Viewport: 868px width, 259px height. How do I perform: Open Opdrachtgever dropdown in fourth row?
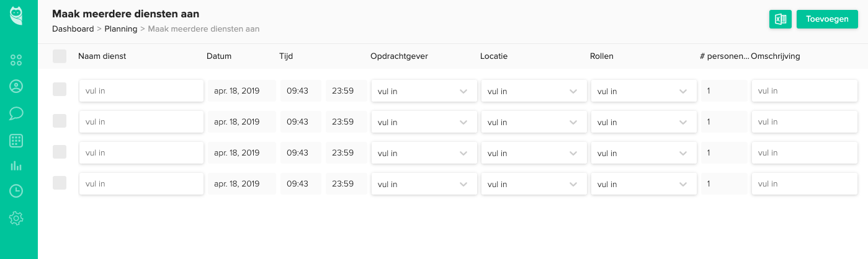[424, 184]
